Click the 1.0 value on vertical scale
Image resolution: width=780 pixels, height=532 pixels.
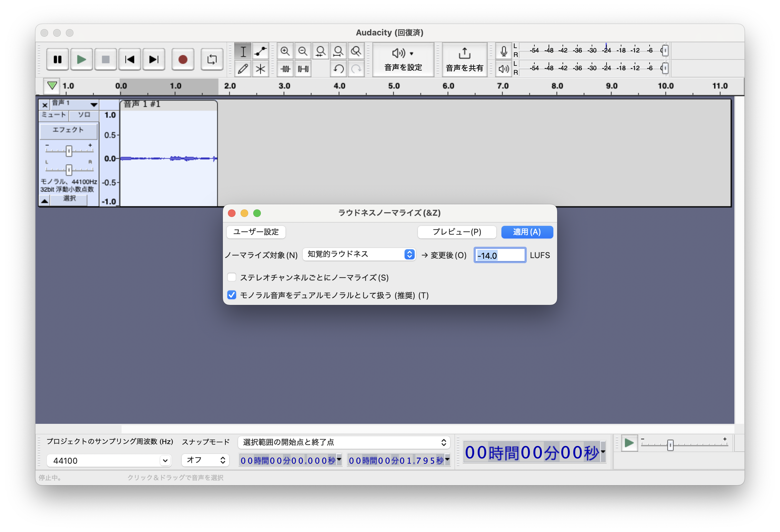[110, 115]
